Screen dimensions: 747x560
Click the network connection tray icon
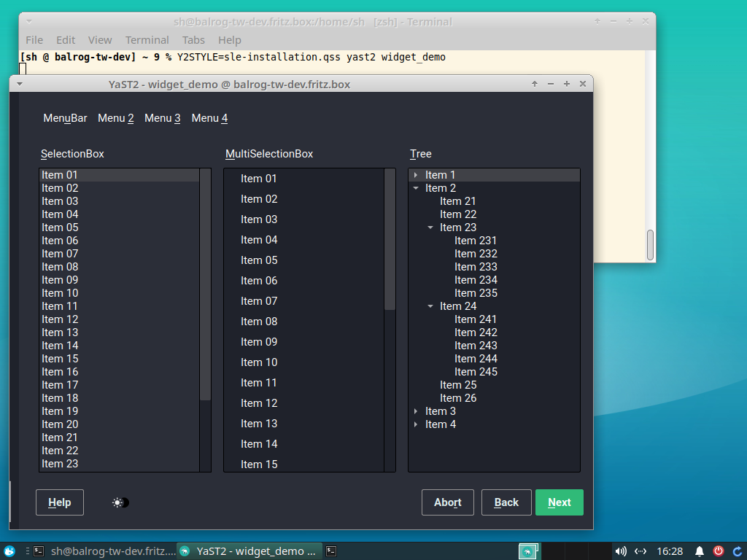(x=640, y=551)
